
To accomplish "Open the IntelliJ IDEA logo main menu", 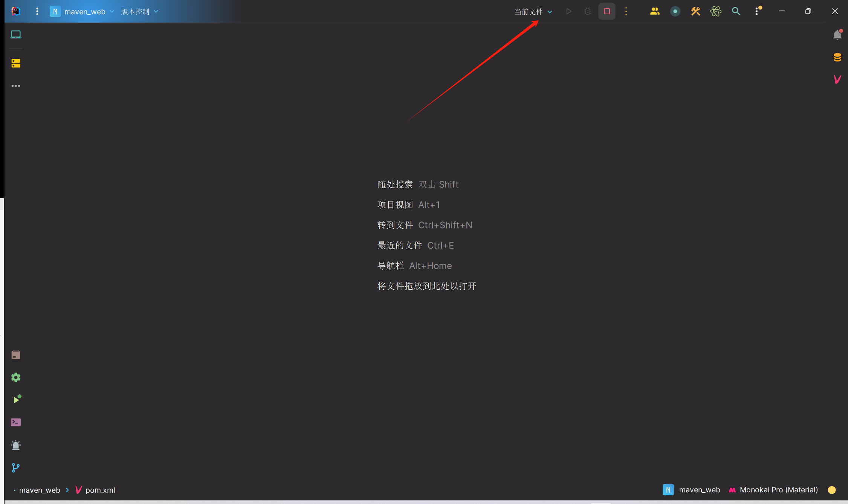I will click(16, 11).
